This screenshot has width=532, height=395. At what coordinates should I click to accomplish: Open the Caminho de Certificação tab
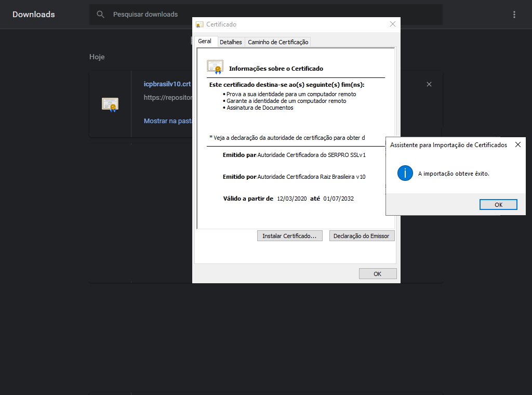[278, 42]
